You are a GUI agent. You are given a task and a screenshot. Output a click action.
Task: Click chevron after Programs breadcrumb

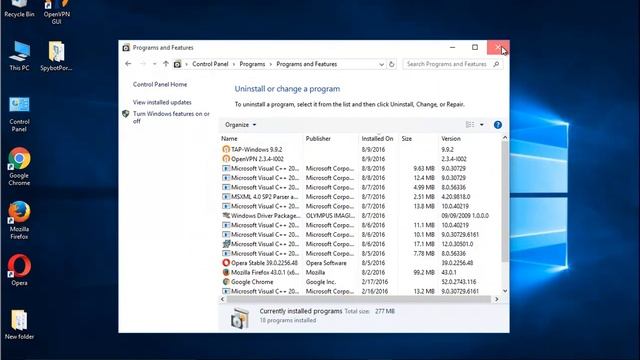point(271,64)
